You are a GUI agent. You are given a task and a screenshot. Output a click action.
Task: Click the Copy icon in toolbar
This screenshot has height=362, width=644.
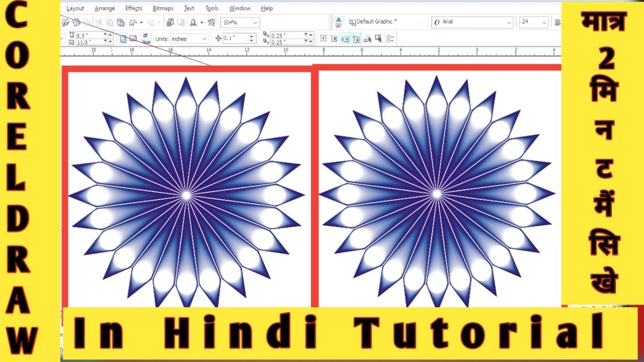(110, 22)
